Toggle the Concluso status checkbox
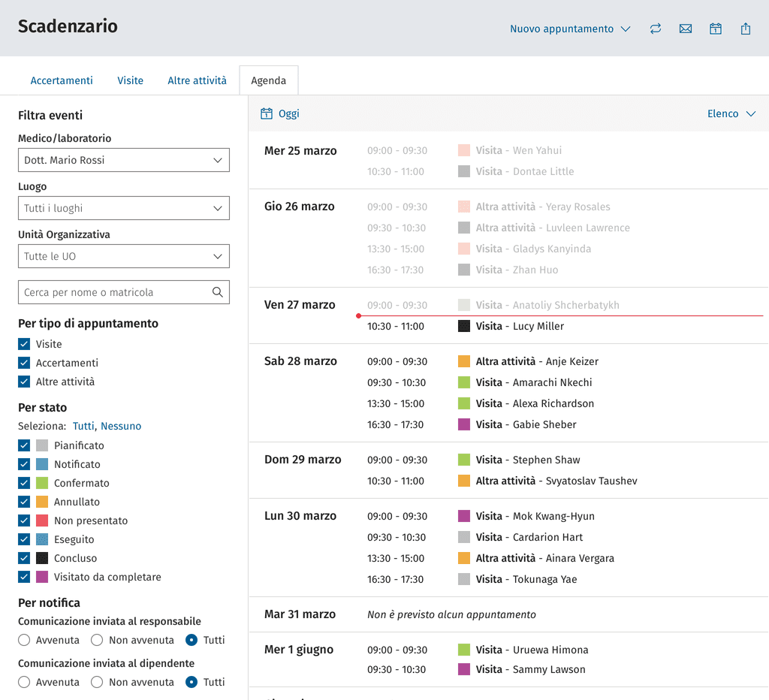The width and height of the screenshot is (769, 700). click(x=24, y=558)
